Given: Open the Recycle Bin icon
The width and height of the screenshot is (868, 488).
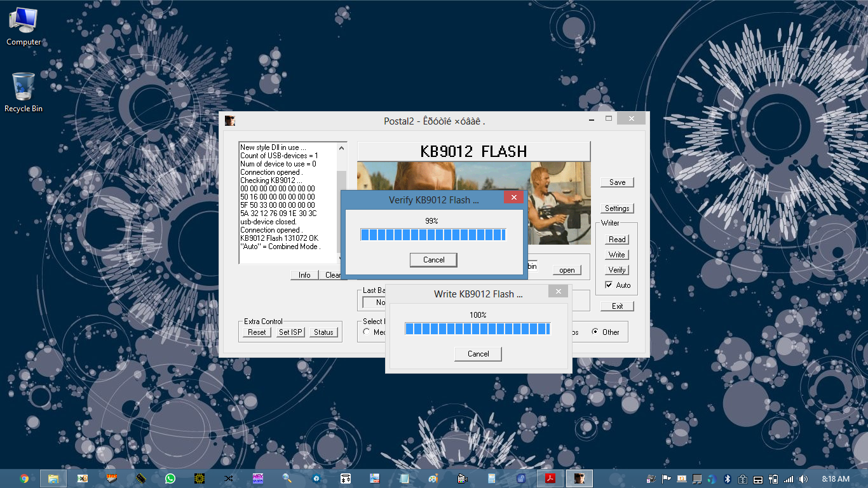Looking at the screenshot, I should pos(23,91).
